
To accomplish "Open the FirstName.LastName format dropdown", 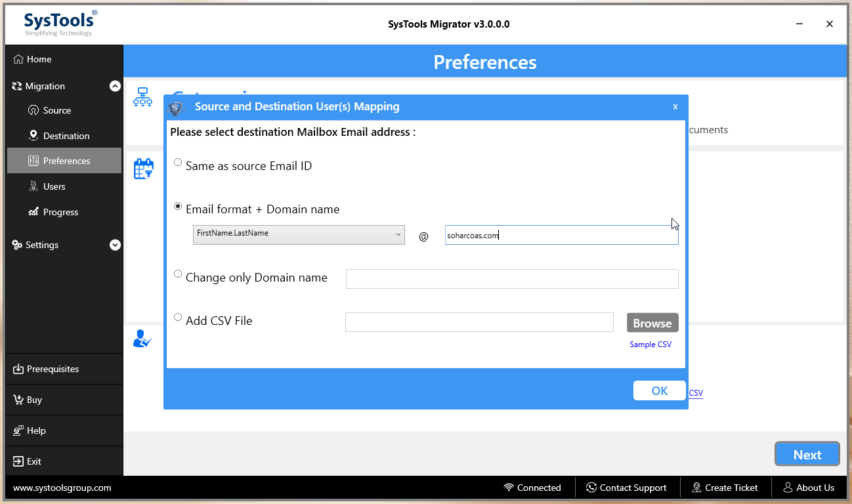I will 299,235.
